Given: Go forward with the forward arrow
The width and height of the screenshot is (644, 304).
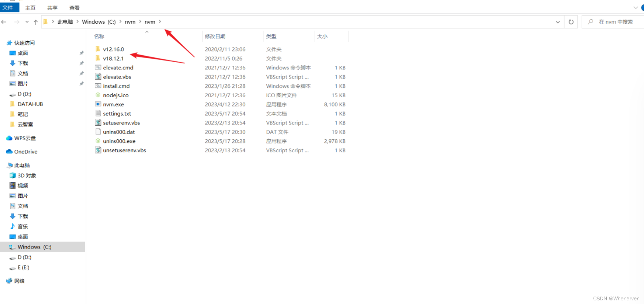Looking at the screenshot, I should (17, 22).
